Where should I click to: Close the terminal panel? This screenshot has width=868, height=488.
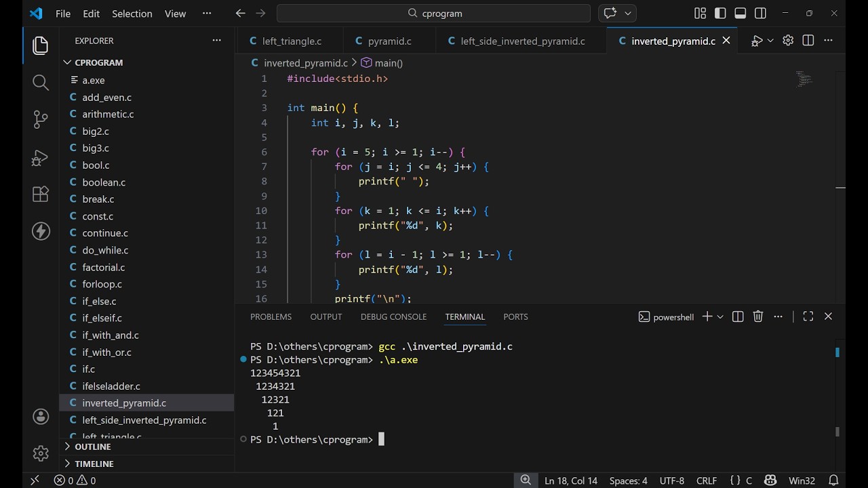(828, 317)
